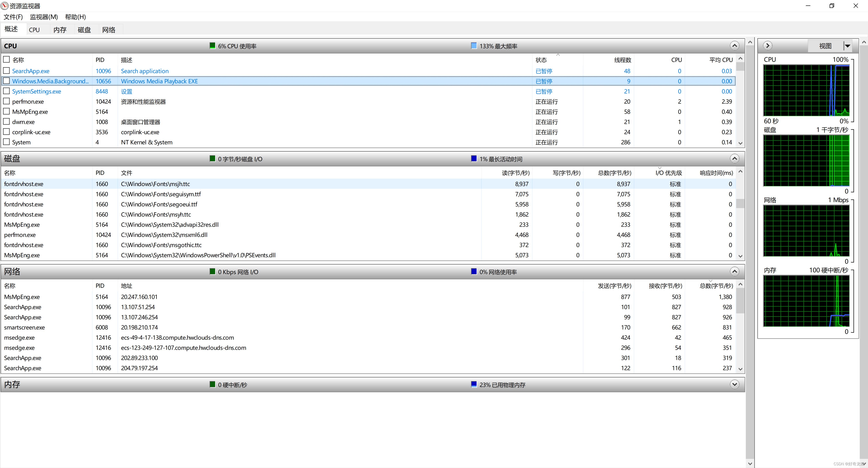Check the MsMpEng.exe process checkbox
This screenshot has width=868, height=468.
pyautogui.click(x=6, y=111)
